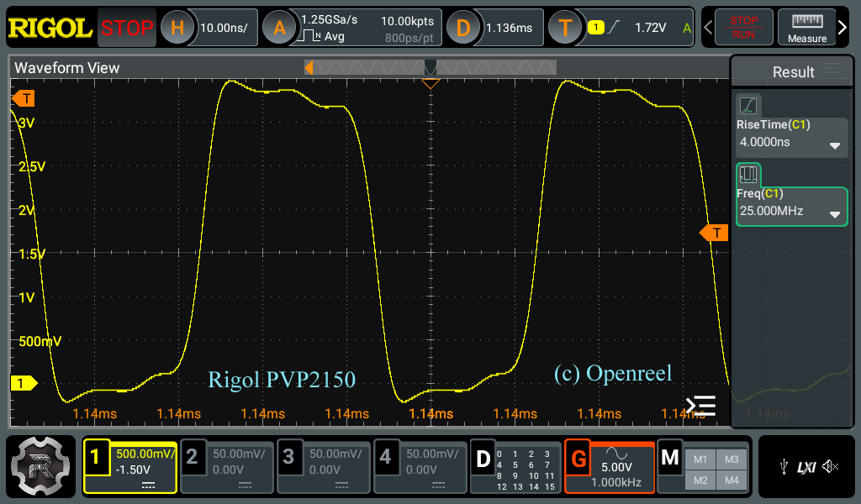
Task: Open the Math M label
Action: tap(670, 458)
